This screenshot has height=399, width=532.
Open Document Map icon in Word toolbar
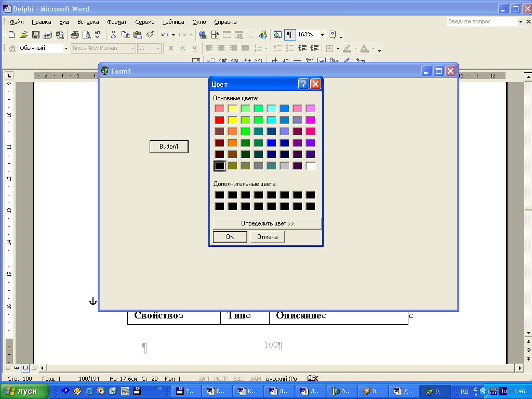pyautogui.click(x=277, y=35)
